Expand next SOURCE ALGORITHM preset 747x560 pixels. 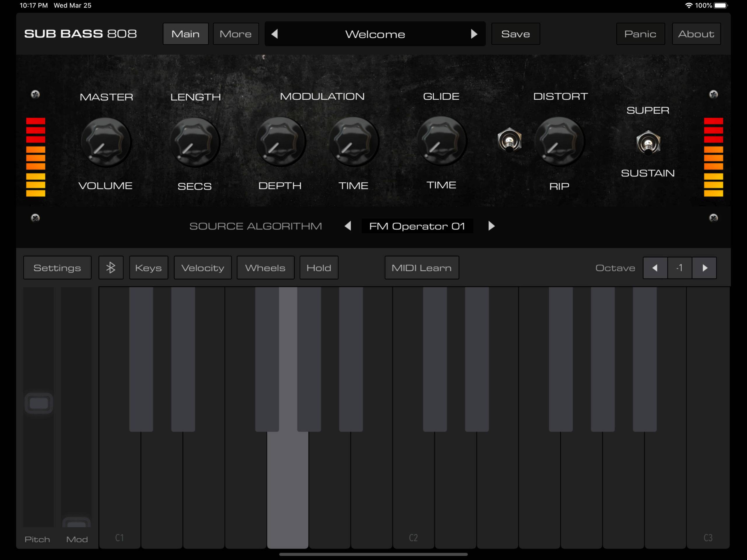coord(492,226)
